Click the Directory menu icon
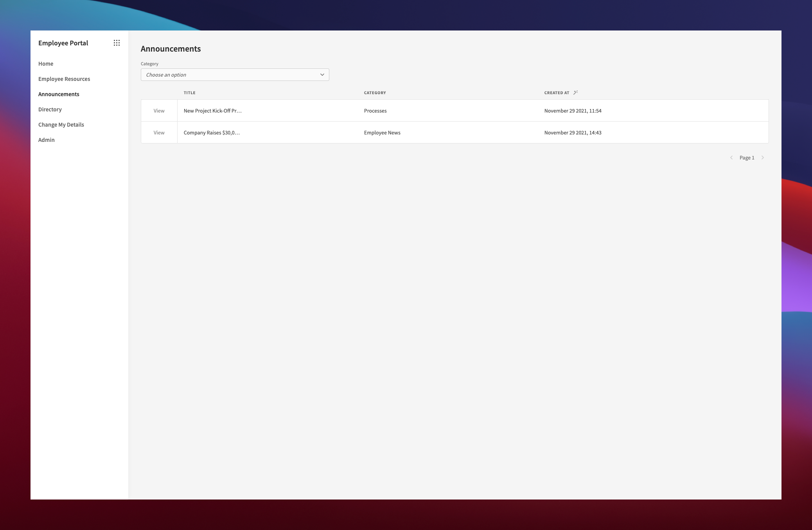Screen dimensions: 812x530 tap(50, 109)
